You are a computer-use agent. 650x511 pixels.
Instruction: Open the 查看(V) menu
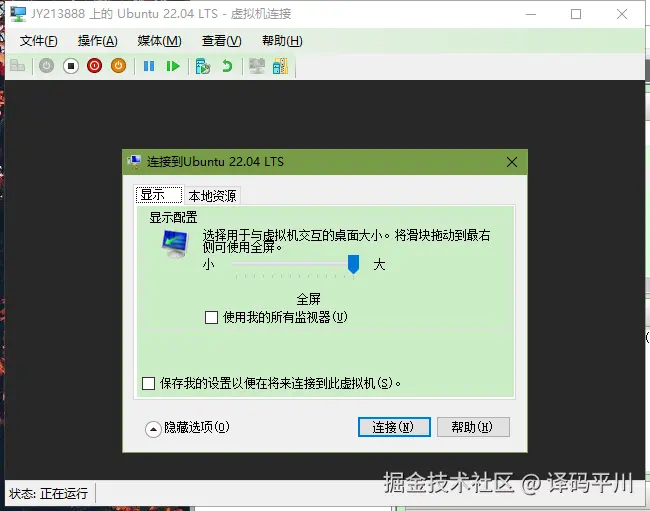(221, 41)
